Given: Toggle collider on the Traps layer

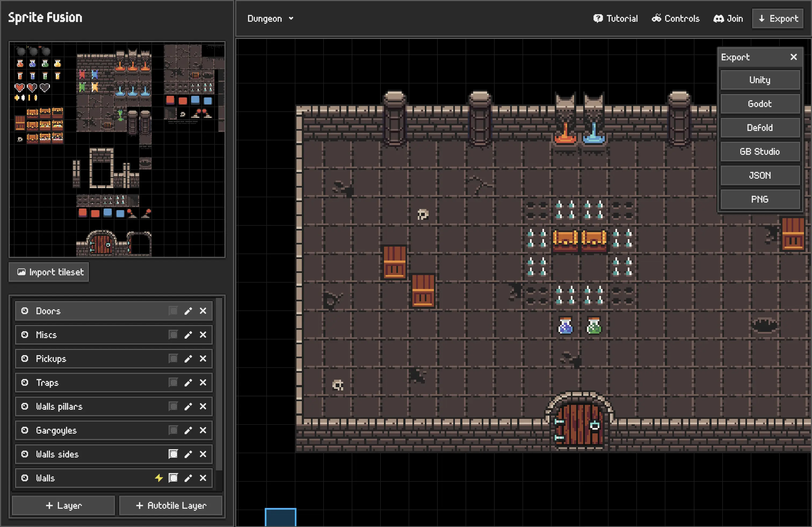Looking at the screenshot, I should coord(173,382).
